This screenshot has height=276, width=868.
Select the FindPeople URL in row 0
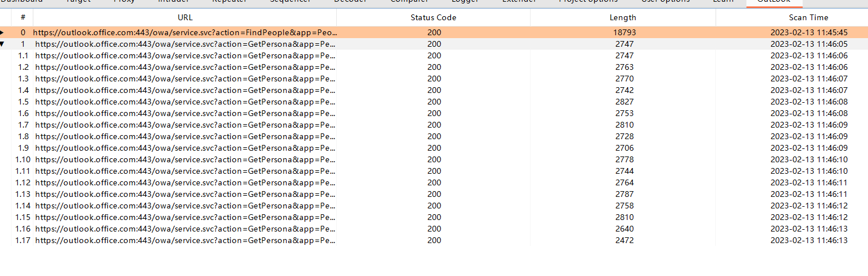tap(185, 32)
